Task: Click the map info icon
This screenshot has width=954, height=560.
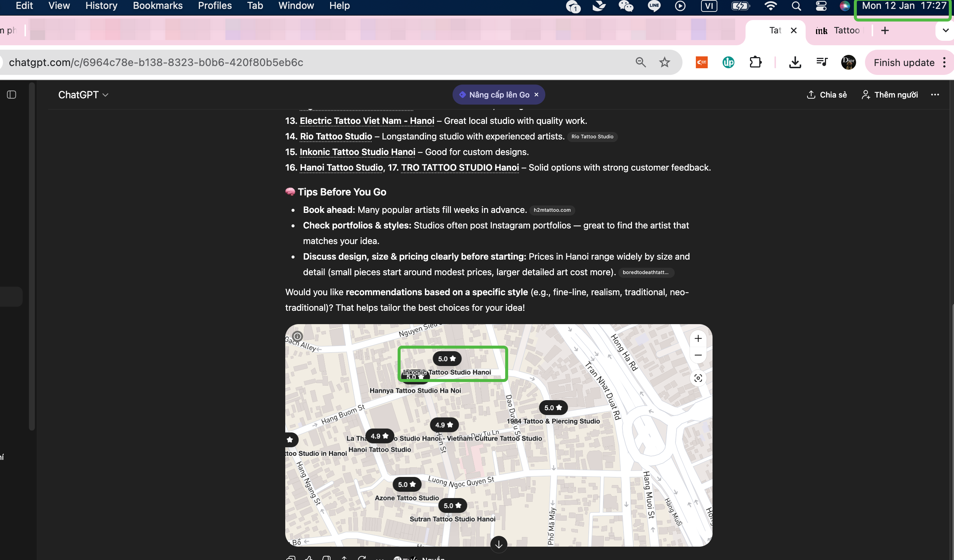Action: [x=297, y=336]
